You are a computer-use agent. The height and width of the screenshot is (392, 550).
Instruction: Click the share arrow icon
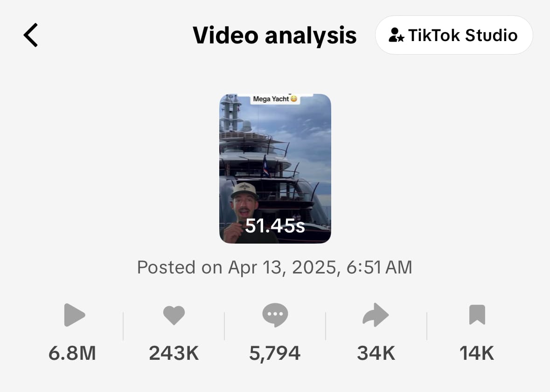[376, 315]
